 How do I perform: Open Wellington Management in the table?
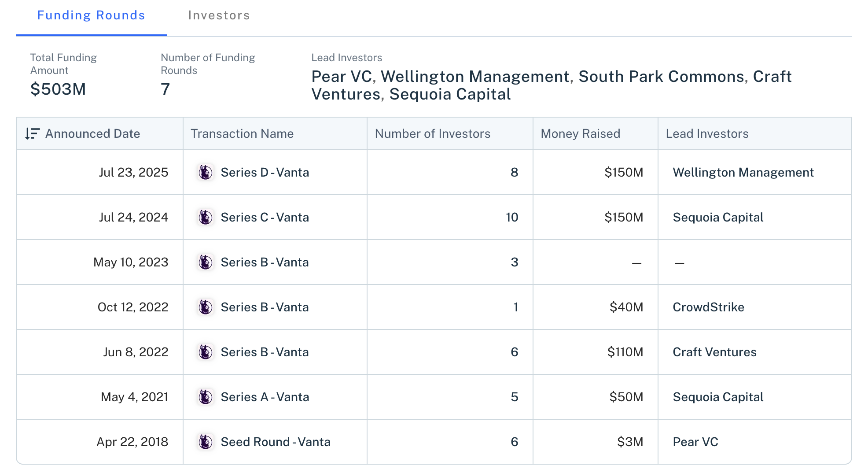click(x=743, y=172)
